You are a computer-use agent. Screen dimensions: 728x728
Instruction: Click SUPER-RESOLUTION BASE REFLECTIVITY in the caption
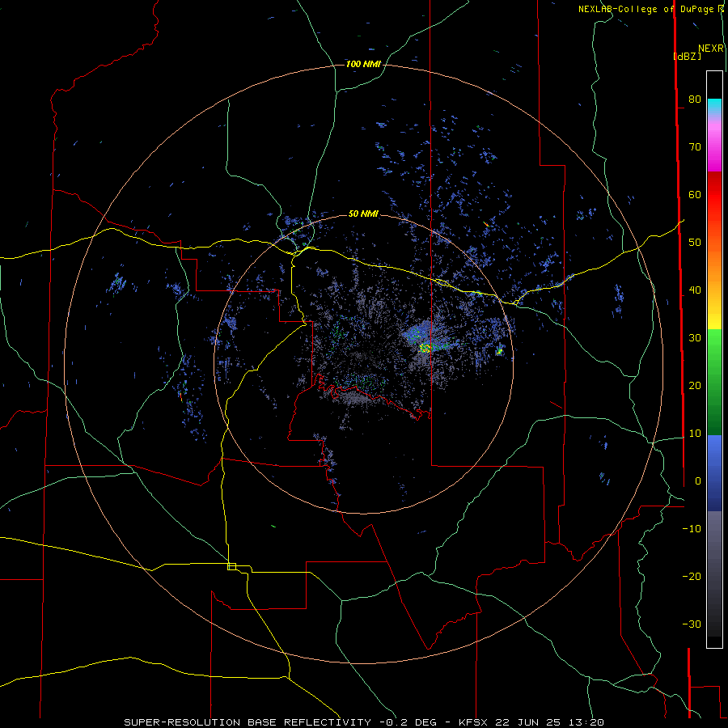247,722
